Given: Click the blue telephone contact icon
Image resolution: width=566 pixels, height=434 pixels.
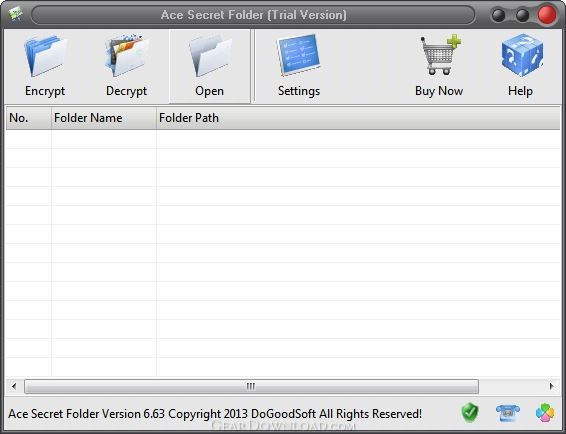Looking at the screenshot, I should (508, 413).
